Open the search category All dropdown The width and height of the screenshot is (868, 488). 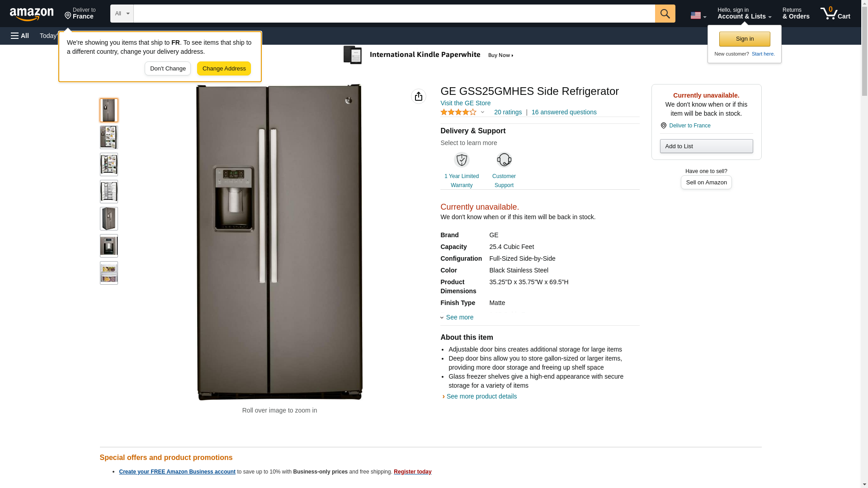click(122, 14)
